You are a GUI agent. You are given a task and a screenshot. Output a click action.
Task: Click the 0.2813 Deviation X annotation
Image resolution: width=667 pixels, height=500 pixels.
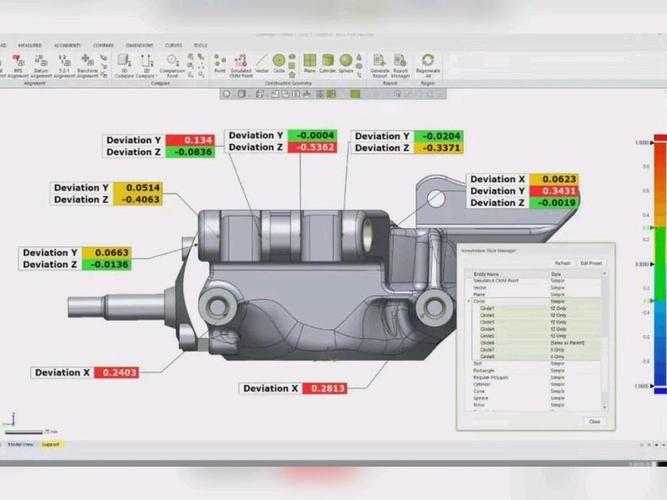(x=325, y=389)
